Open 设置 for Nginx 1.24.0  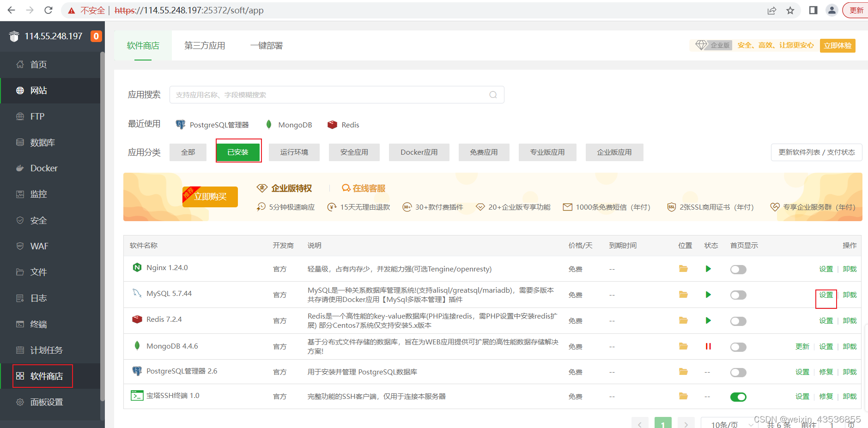click(x=826, y=269)
